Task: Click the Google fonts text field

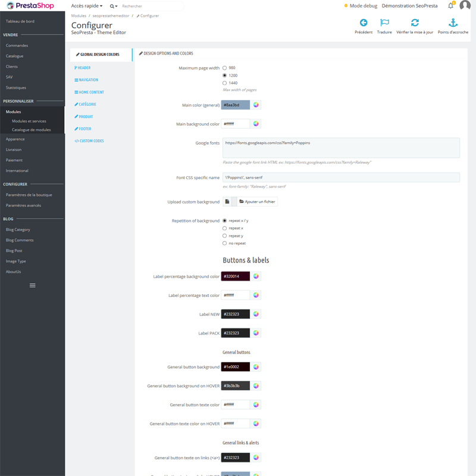Action: 341,148
